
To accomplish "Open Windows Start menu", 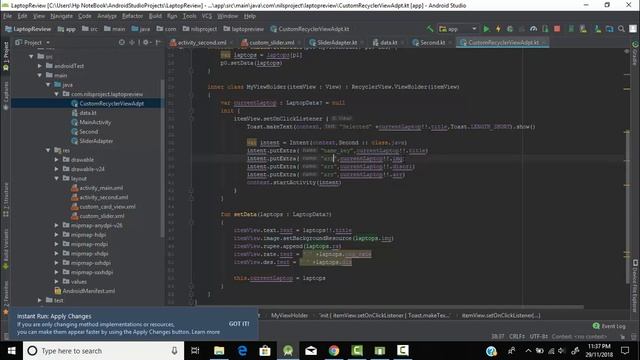I will pyautogui.click(x=11, y=351).
